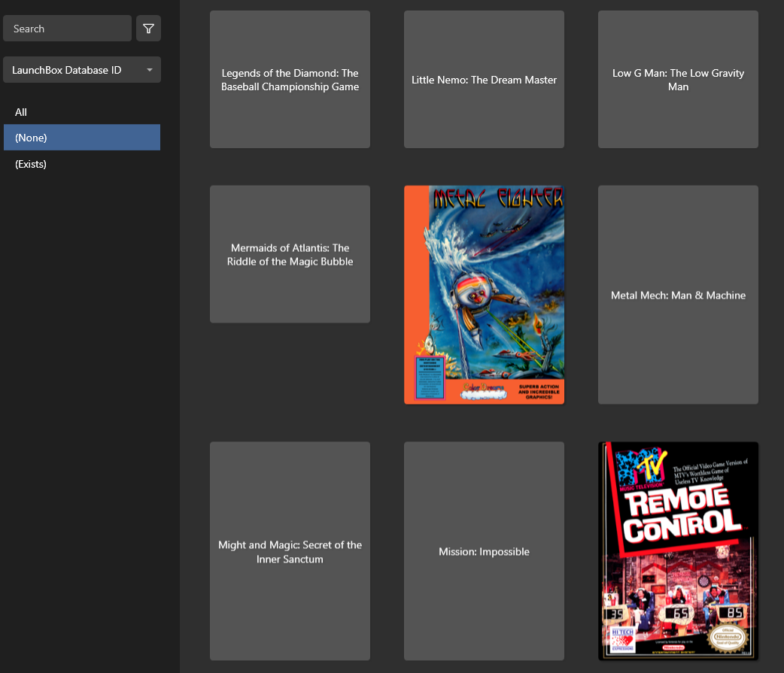The width and height of the screenshot is (784, 673).
Task: Select Little Nemo: The Dream Master tile
Action: [484, 80]
